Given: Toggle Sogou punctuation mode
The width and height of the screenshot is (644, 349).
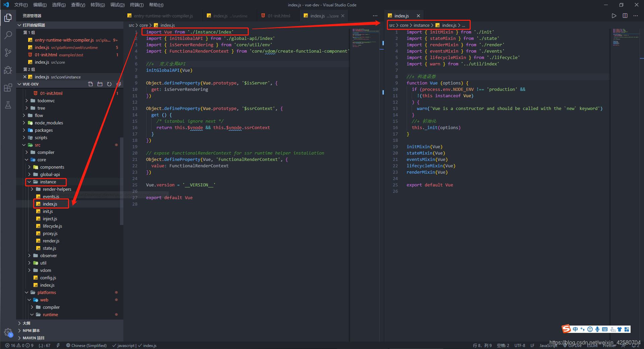Looking at the screenshot, I should point(583,329).
